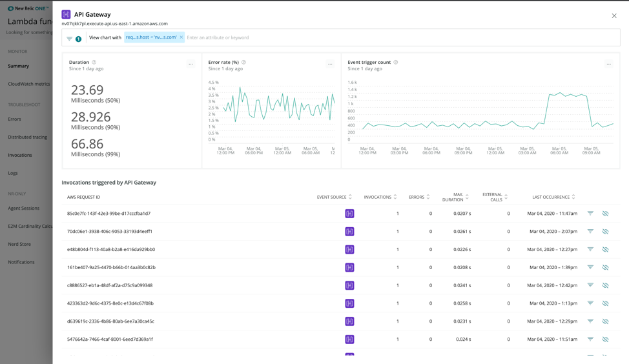This screenshot has width=629, height=364.
Task: Toggle hide icon on the e48b804d row
Action: point(605,249)
